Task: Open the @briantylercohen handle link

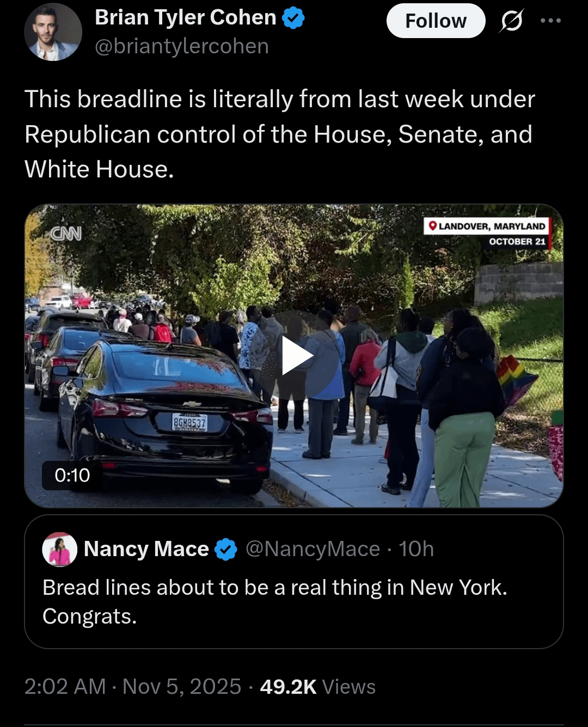Action: 182,47
